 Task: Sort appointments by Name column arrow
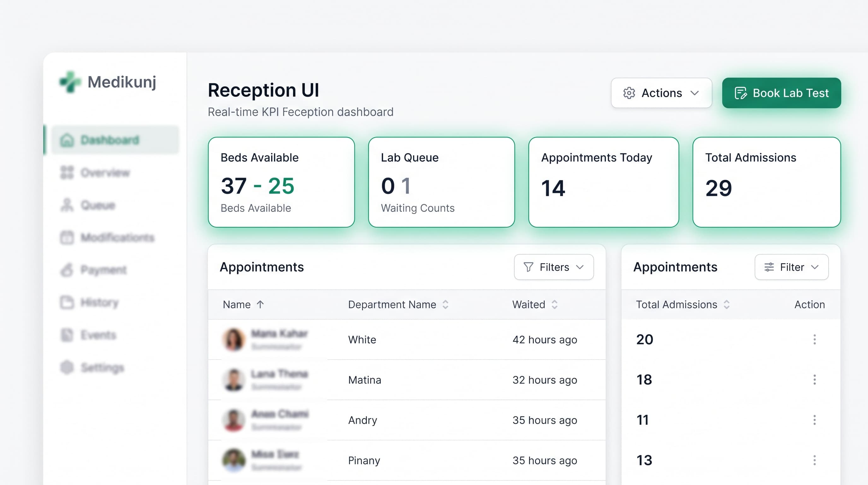coord(260,305)
